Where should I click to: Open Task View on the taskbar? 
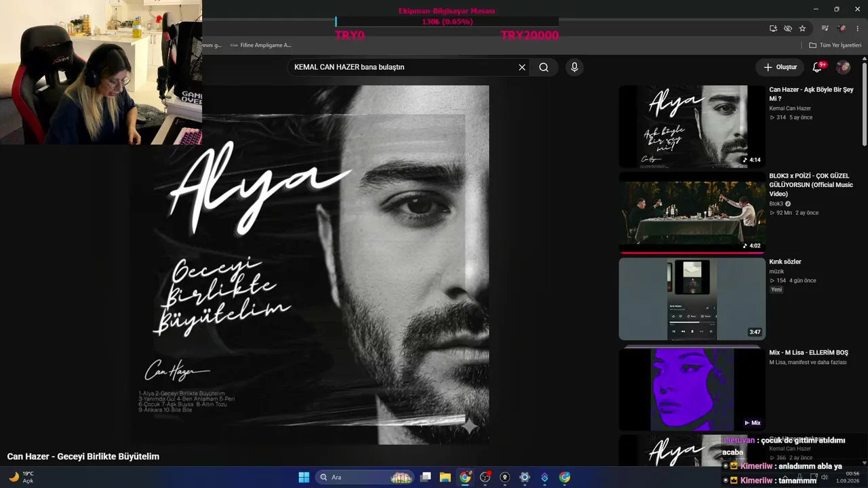tap(426, 477)
